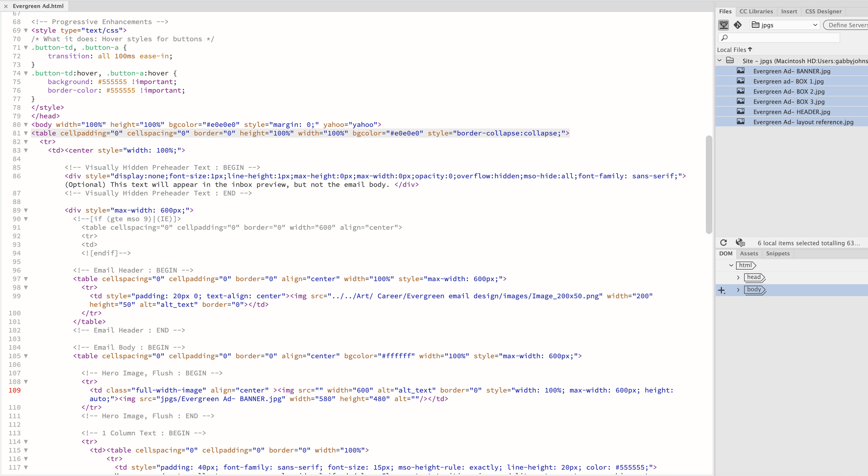Toggle the Git view icon
Image resolution: width=868 pixels, height=476 pixels.
click(x=738, y=25)
